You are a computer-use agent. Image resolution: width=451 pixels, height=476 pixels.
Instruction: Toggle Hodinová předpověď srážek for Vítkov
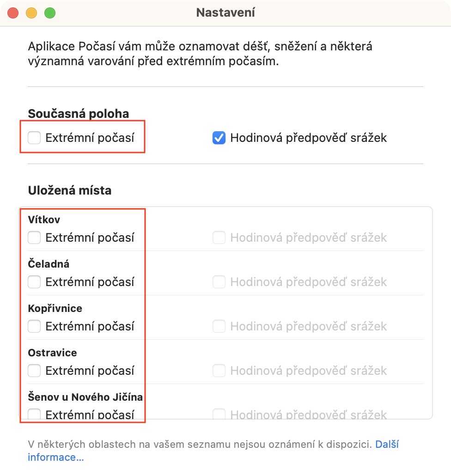pos(219,238)
